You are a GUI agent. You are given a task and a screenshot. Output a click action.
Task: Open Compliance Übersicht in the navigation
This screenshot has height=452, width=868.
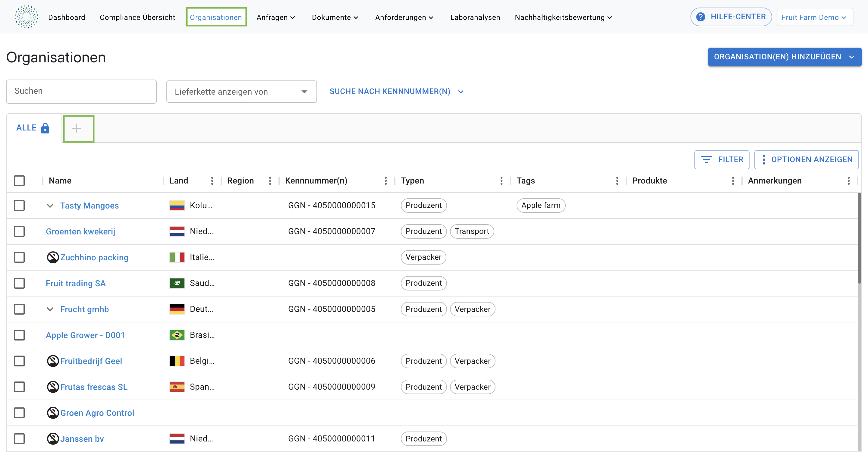[137, 17]
